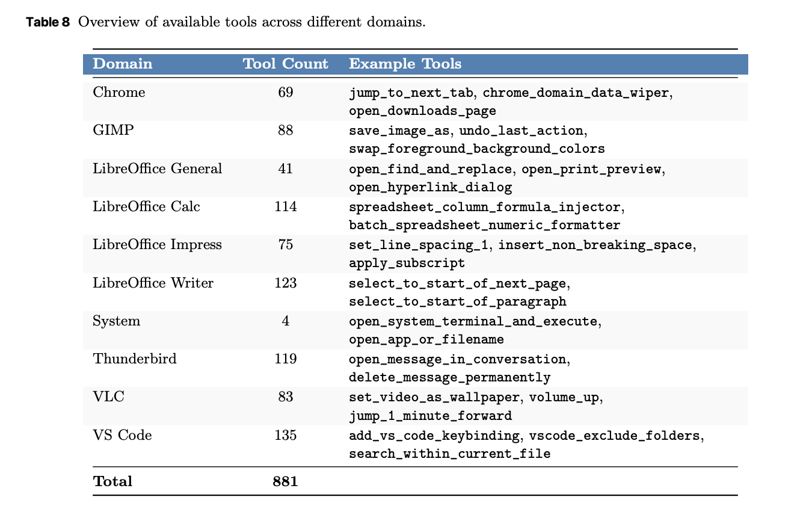
Task: Select the Chrome domain row label
Action: click(119, 93)
